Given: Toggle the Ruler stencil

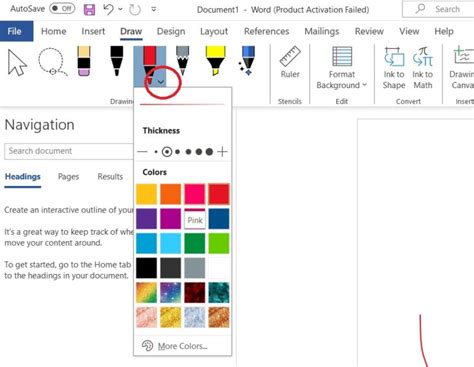Looking at the screenshot, I should (290, 62).
